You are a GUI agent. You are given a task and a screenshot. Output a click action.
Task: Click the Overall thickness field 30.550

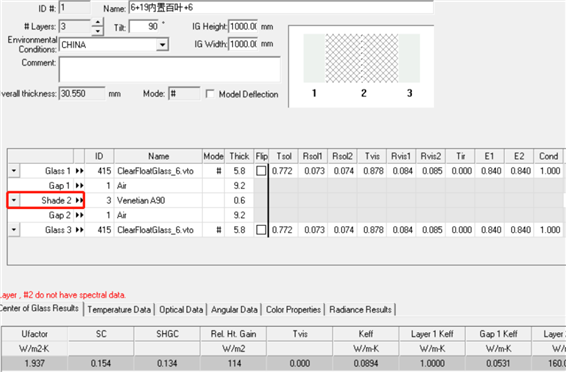82,94
